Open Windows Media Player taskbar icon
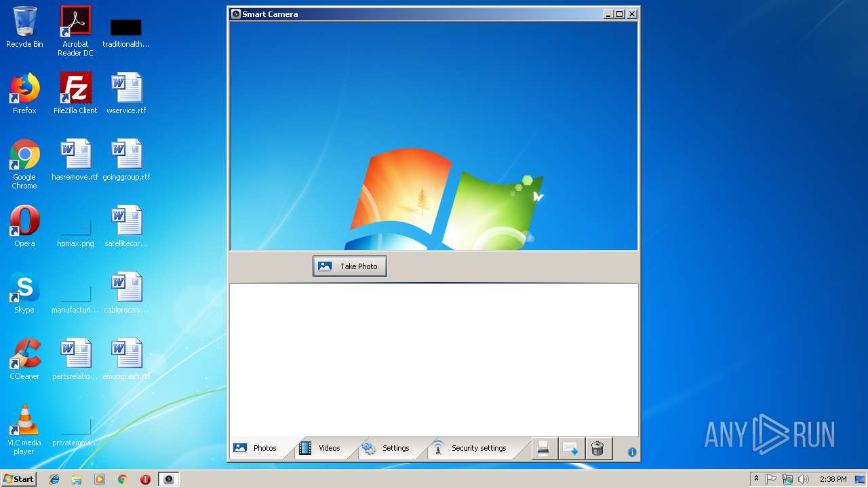The image size is (868, 488). (x=100, y=479)
